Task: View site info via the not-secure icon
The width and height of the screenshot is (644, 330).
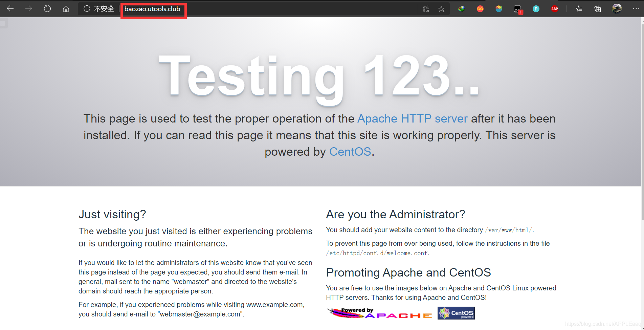Action: 87,9
